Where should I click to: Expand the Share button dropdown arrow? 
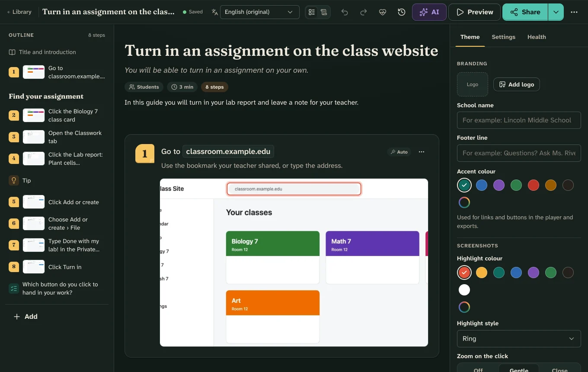[556, 12]
